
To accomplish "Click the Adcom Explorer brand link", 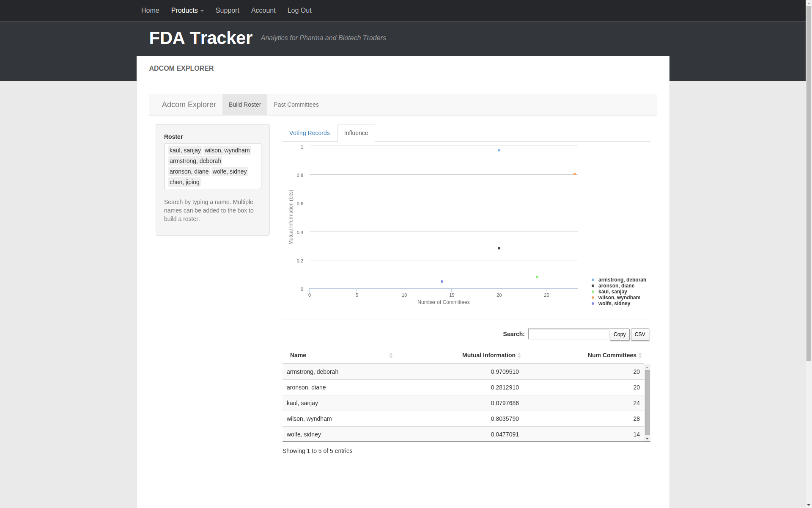I will [189, 105].
